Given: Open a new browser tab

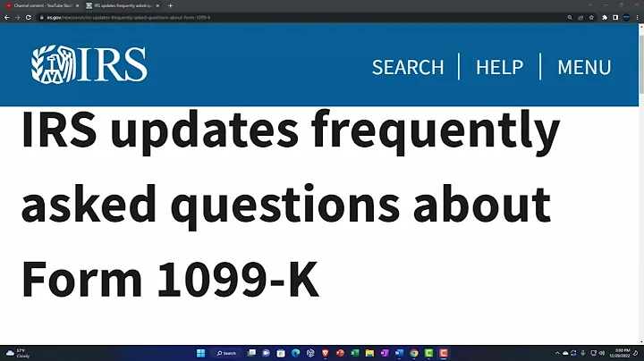Looking at the screenshot, I should pyautogui.click(x=171, y=5).
